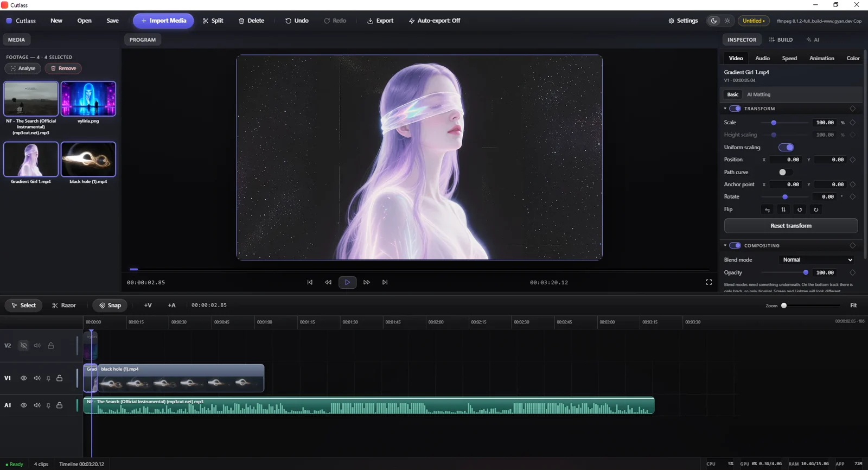The image size is (868, 470).
Task: Hide the V1 track with its eye icon
Action: [x=23, y=378]
